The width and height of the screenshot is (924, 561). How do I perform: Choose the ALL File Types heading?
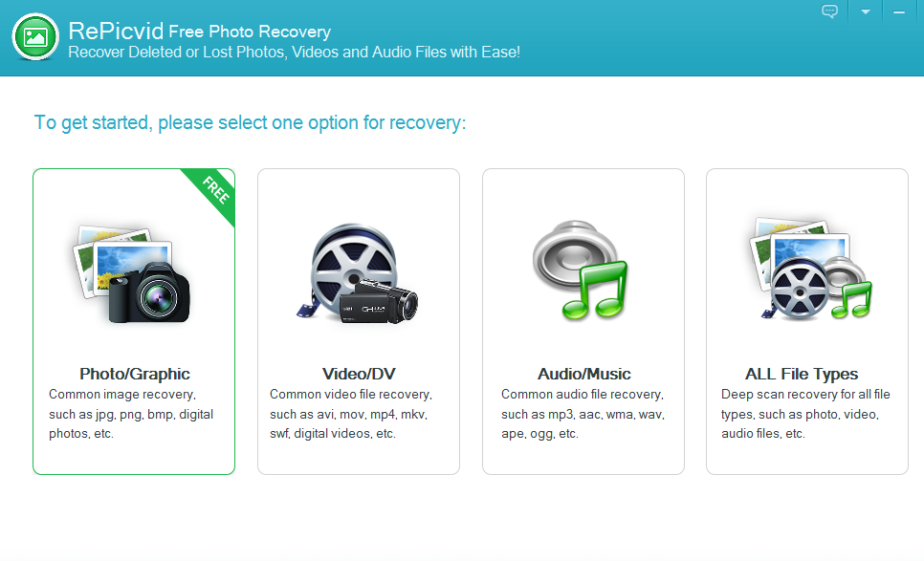coord(801,374)
